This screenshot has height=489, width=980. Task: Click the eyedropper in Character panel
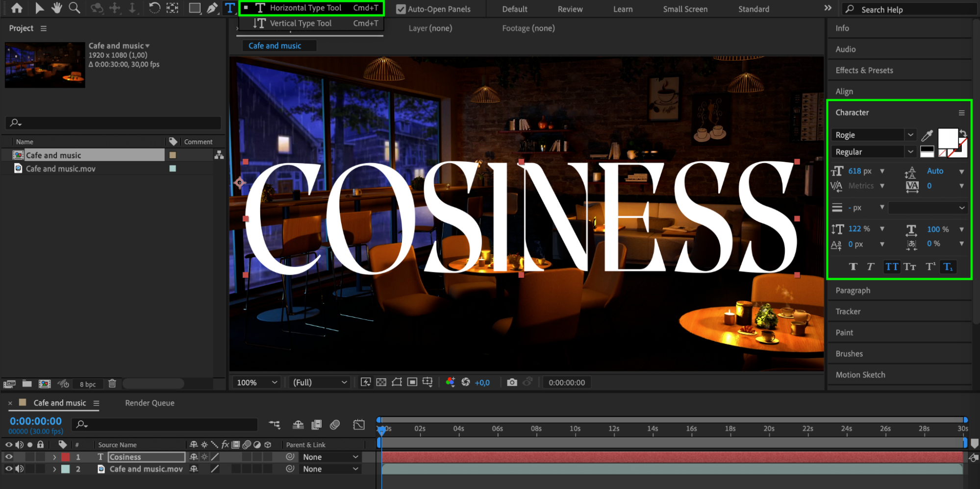click(x=927, y=135)
